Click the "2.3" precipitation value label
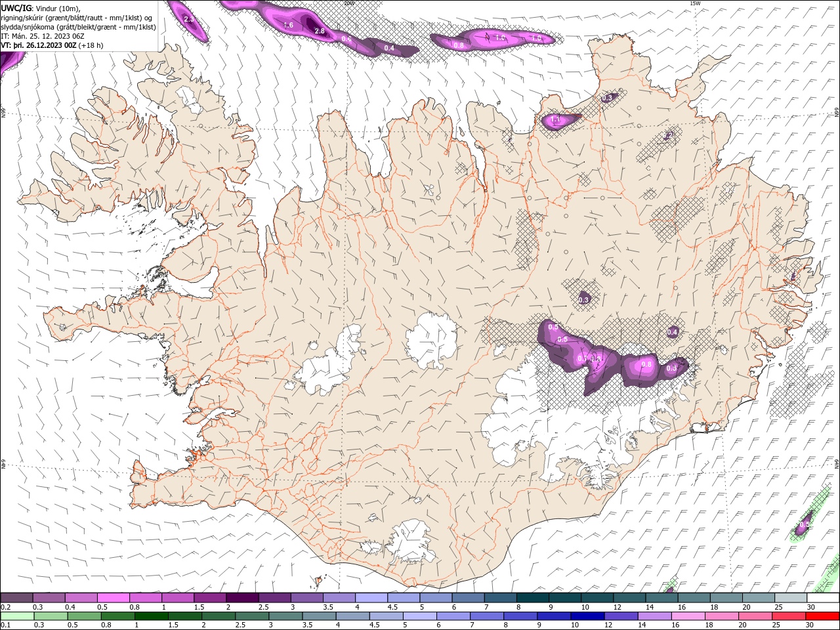840x630 pixels. coord(189,20)
